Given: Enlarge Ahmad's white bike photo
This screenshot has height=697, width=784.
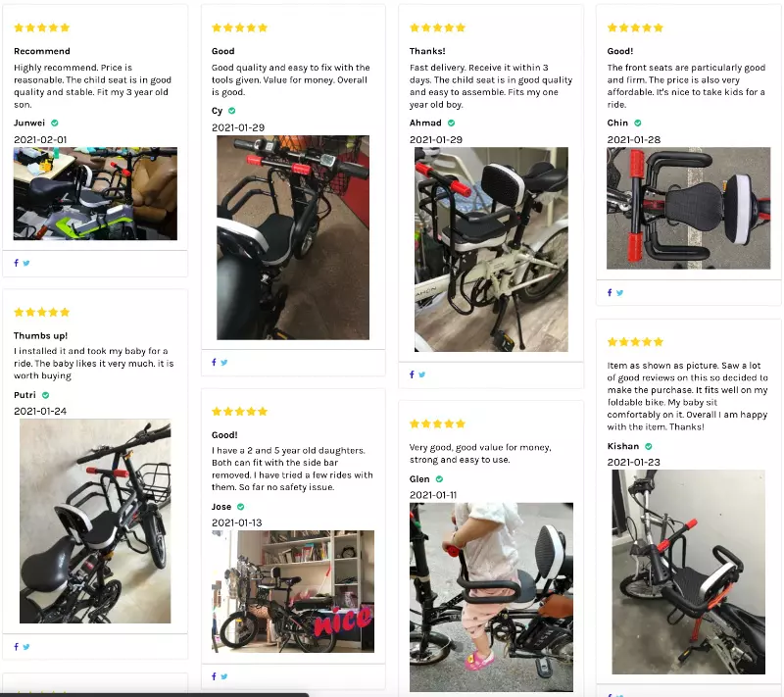Looking at the screenshot, I should [x=491, y=249].
